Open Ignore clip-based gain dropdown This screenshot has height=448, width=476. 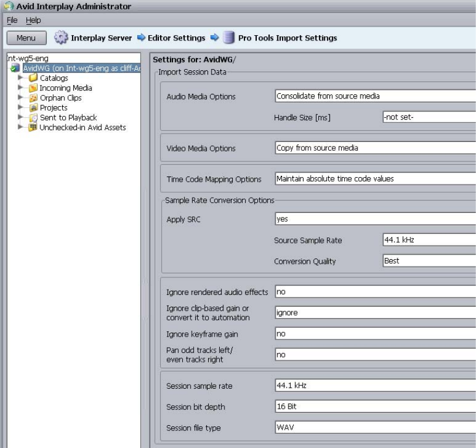(x=375, y=313)
